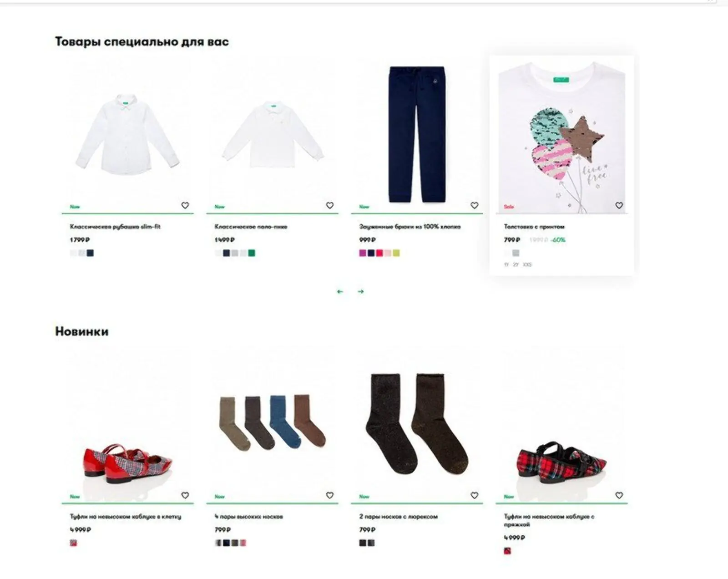Wishlist the balloon print sweatshirt
Screen dimensions: 728x579
pyautogui.click(x=619, y=205)
